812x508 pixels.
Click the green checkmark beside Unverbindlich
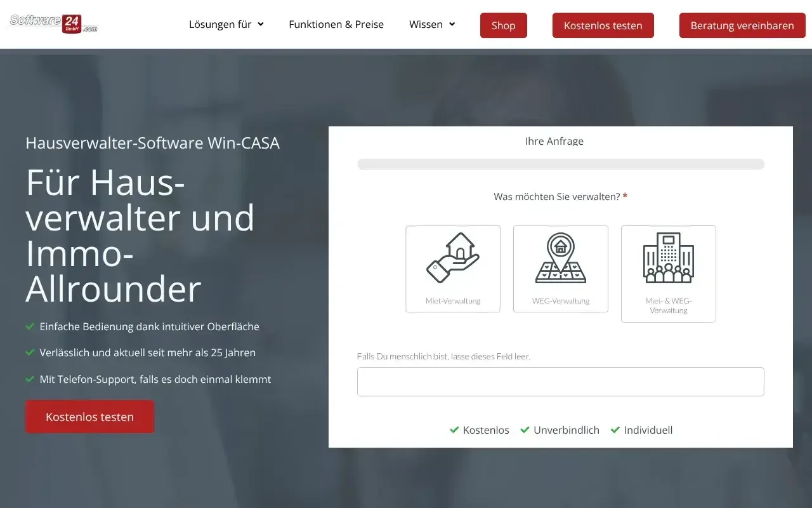point(525,430)
